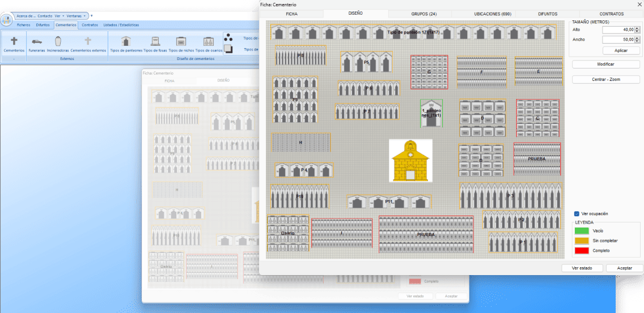The image size is (644, 313).
Task: Decrease the Ancho value with spinner
Action: point(637,41)
